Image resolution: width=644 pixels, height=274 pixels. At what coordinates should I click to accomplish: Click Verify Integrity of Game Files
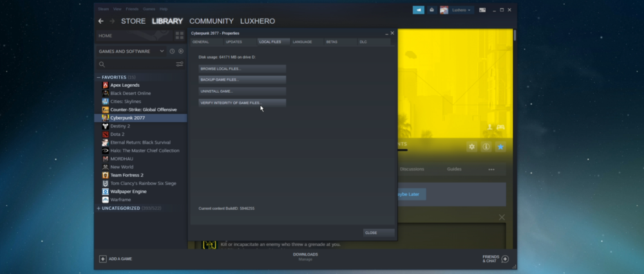(242, 102)
